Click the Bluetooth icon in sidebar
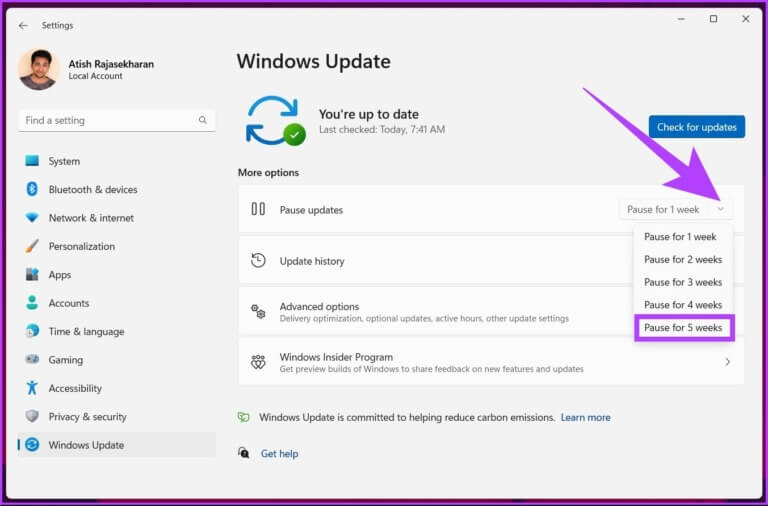 click(x=32, y=189)
